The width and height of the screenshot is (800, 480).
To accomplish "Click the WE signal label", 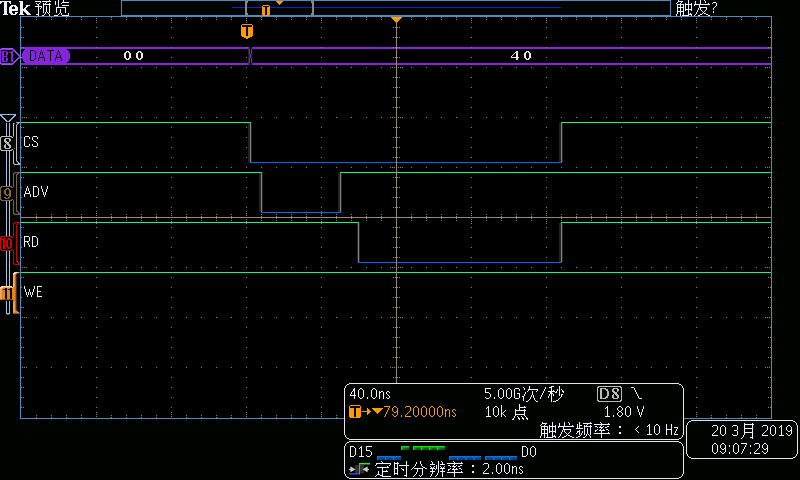I will click(33, 292).
